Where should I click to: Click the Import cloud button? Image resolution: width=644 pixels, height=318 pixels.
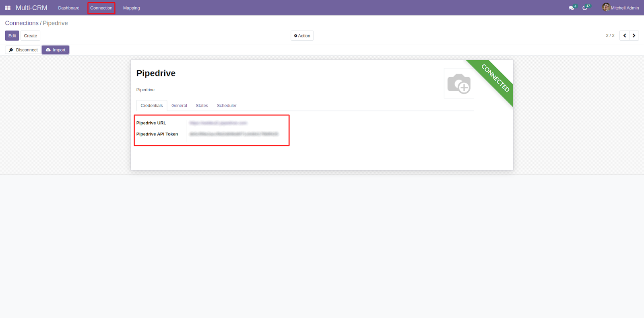point(56,50)
